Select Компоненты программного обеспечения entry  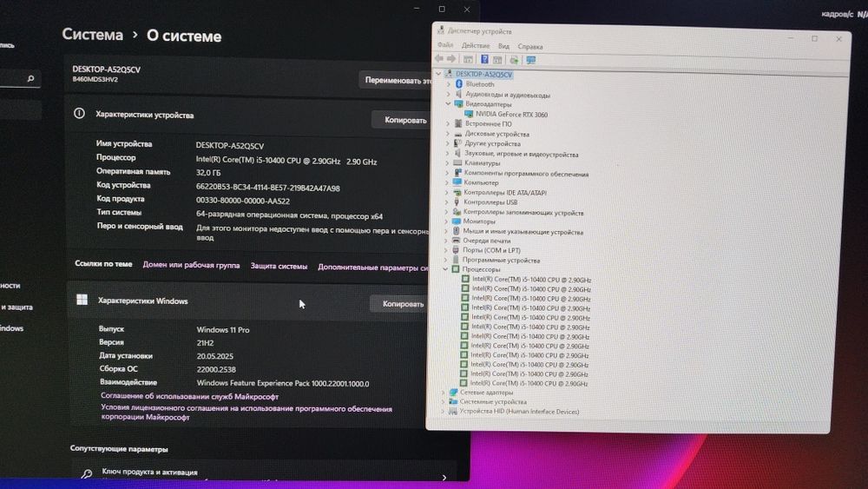tap(526, 174)
